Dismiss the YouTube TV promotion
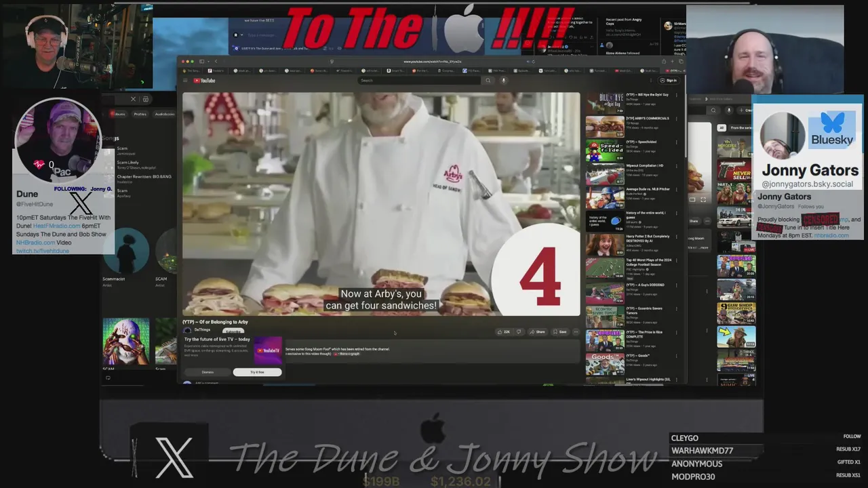 coord(208,372)
